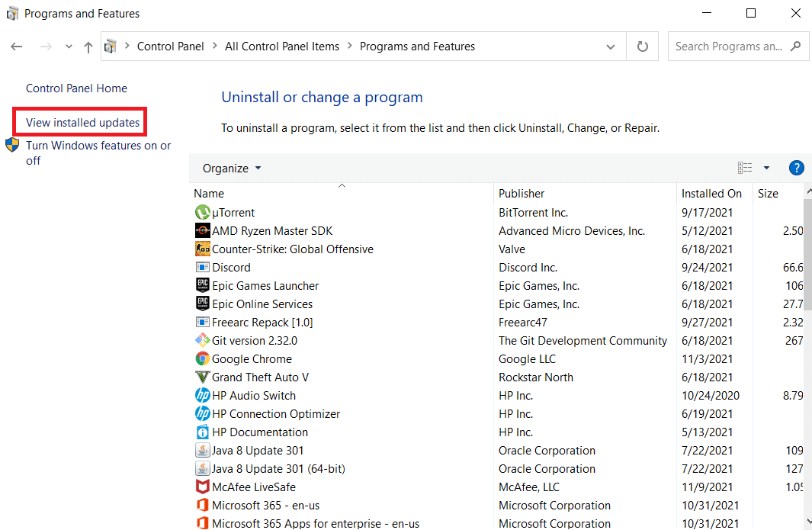Click the AMD Ryzen Master SDK icon

coord(203,230)
